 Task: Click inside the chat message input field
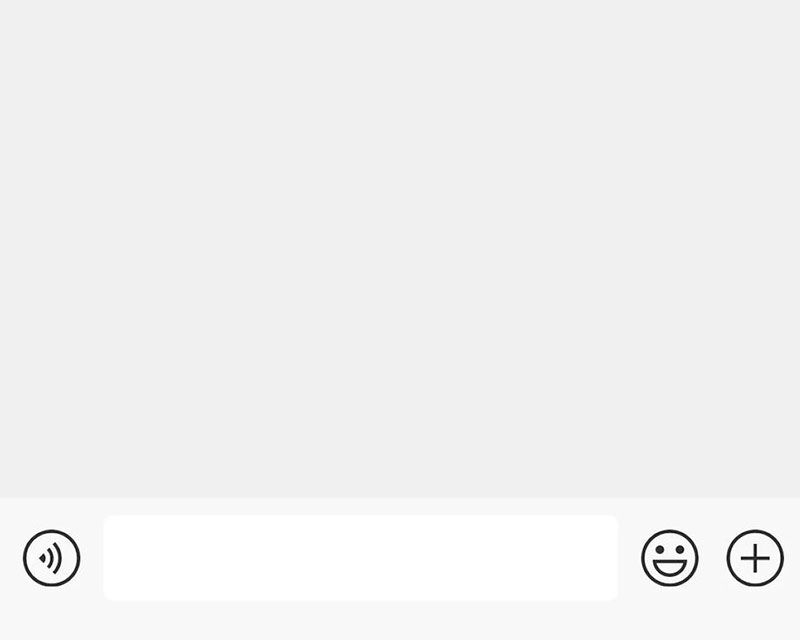pos(361,558)
